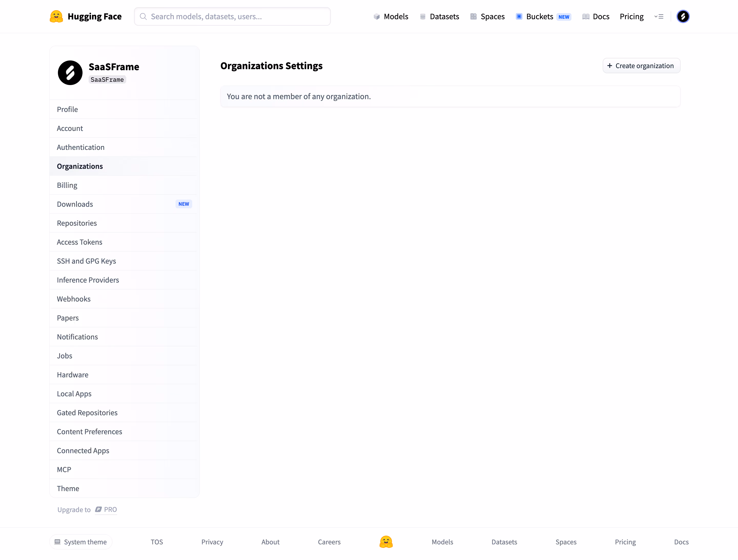Expand the more-options menu next to Pricing

point(659,16)
